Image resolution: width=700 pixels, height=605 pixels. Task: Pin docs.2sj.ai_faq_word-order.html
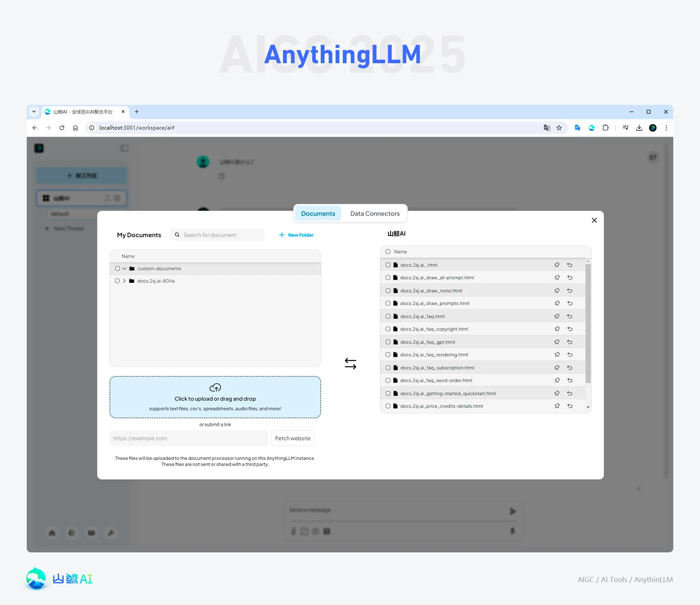tap(557, 380)
